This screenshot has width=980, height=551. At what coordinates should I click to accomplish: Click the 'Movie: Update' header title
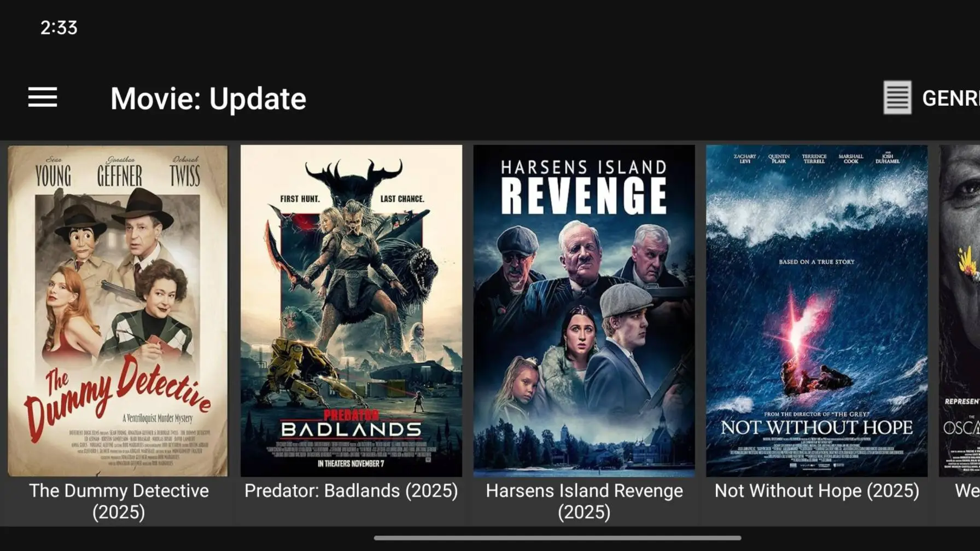tap(208, 98)
